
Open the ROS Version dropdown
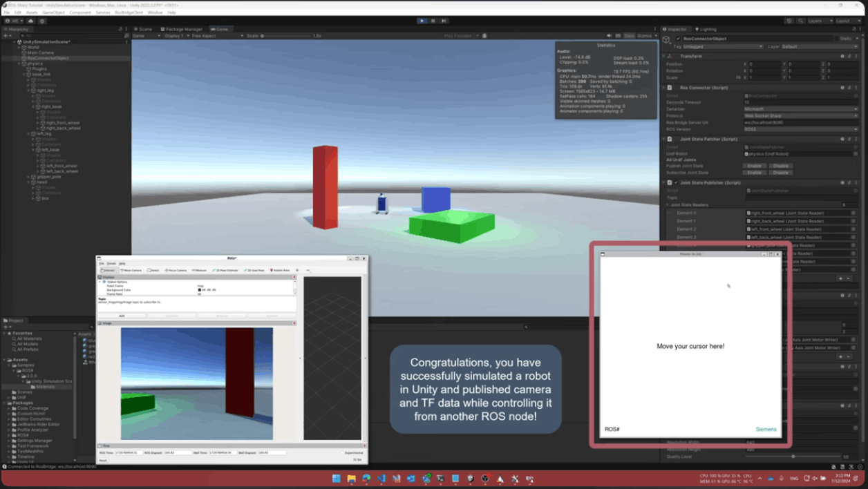(800, 128)
